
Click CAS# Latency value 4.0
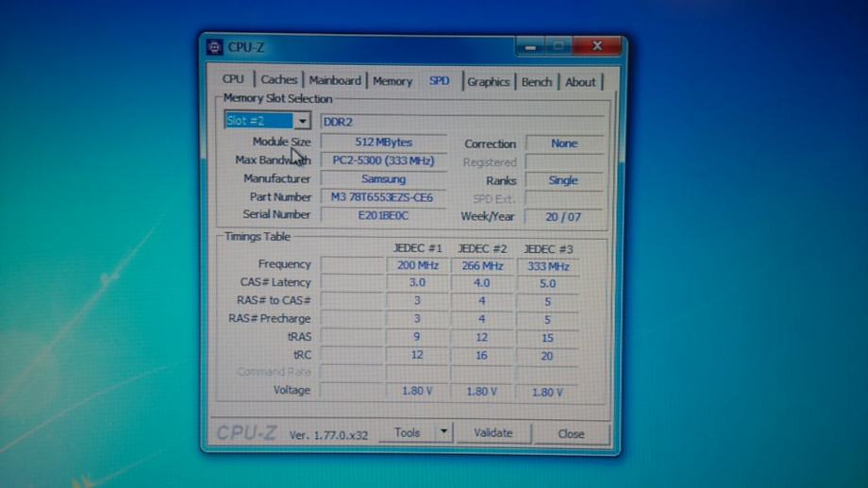(482, 283)
